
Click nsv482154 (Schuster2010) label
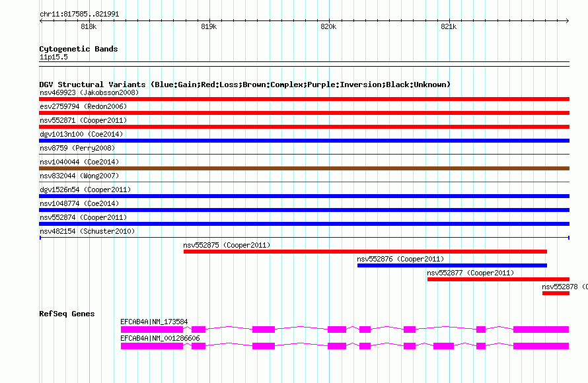coord(87,231)
